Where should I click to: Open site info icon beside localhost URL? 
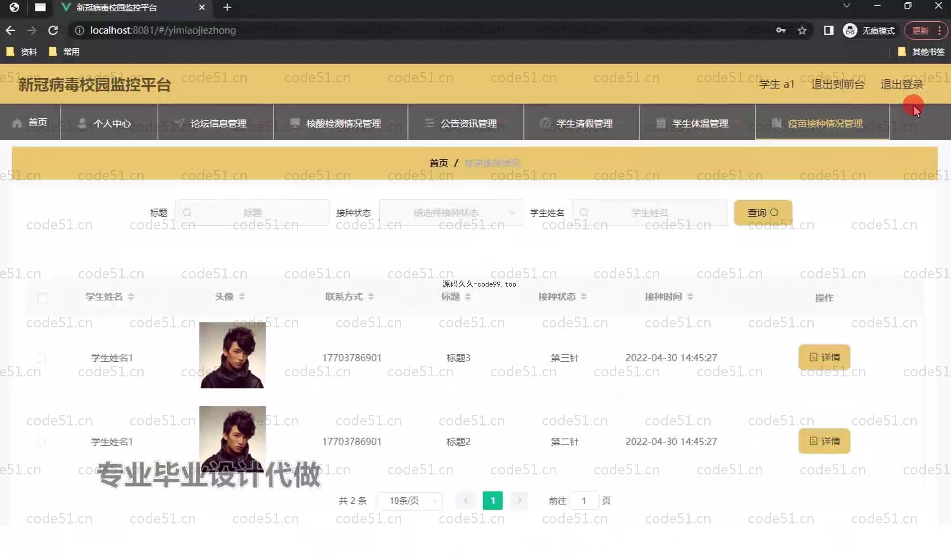pos(79,30)
